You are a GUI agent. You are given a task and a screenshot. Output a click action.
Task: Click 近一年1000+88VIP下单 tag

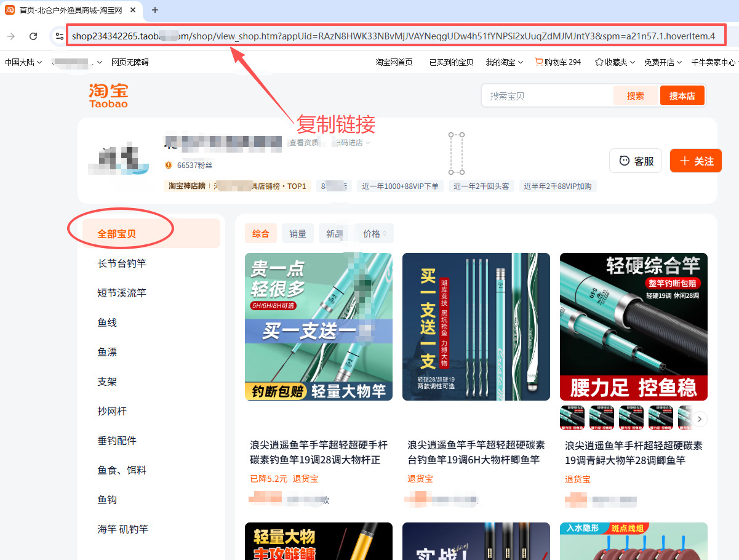400,186
